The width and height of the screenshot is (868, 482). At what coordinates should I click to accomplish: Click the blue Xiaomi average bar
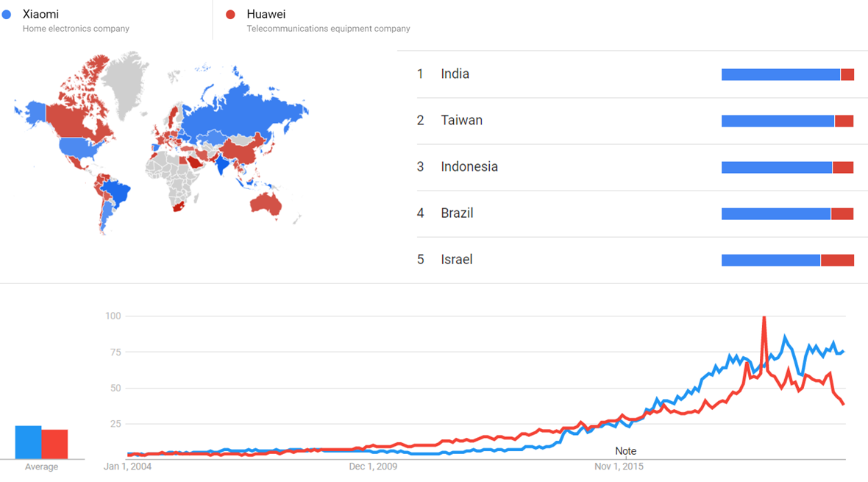pyautogui.click(x=28, y=442)
